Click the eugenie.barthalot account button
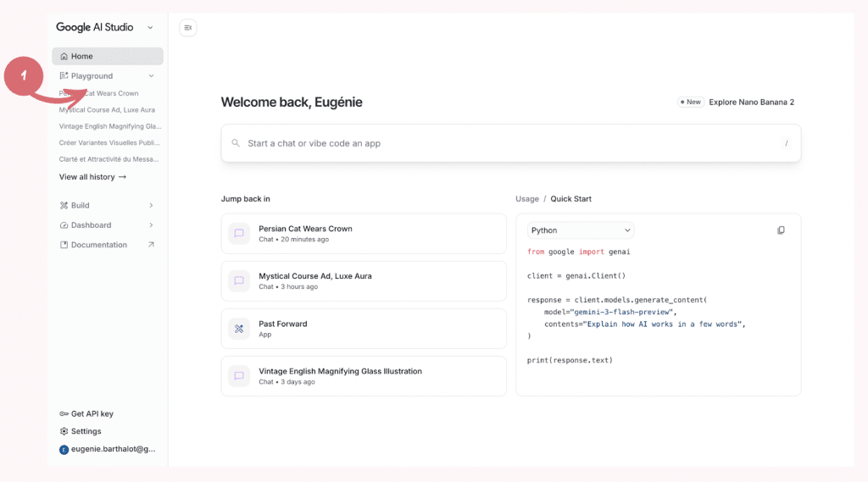The width and height of the screenshot is (868, 482). point(108,449)
